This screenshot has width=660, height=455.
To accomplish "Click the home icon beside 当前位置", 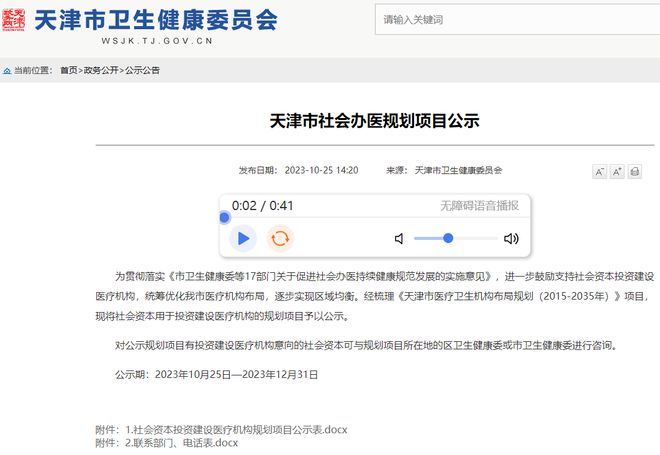I will (7, 71).
